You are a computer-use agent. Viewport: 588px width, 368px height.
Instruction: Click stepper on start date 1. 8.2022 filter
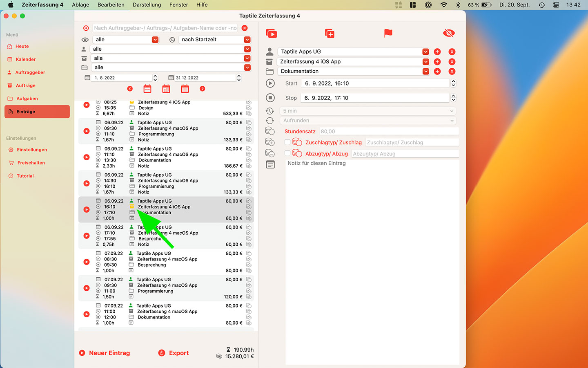[155, 78]
